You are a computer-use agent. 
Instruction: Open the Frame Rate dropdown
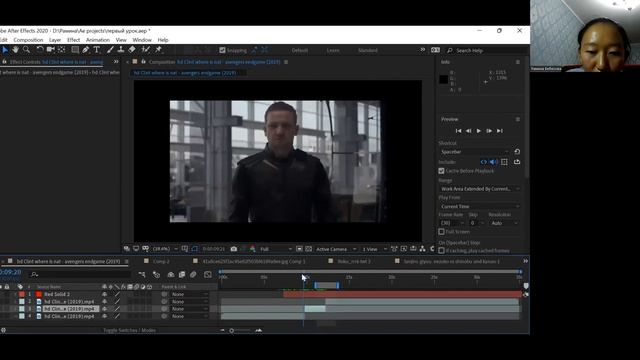pyautogui.click(x=452, y=223)
